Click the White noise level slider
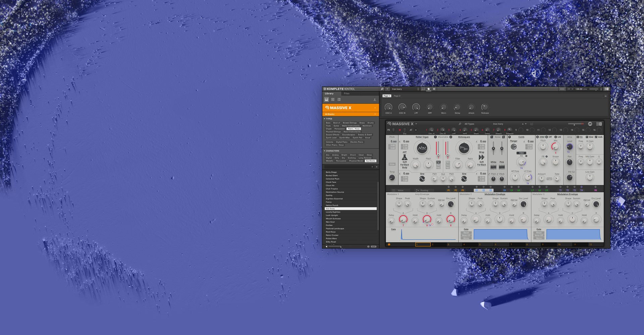The width and height of the screenshot is (644, 335). [x=493, y=148]
